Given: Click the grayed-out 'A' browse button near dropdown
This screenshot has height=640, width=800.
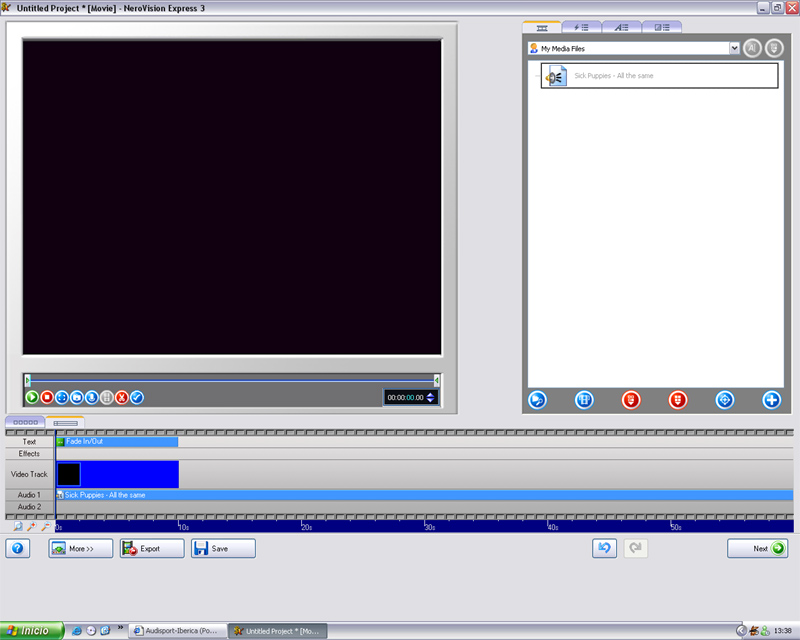Looking at the screenshot, I should 752,48.
